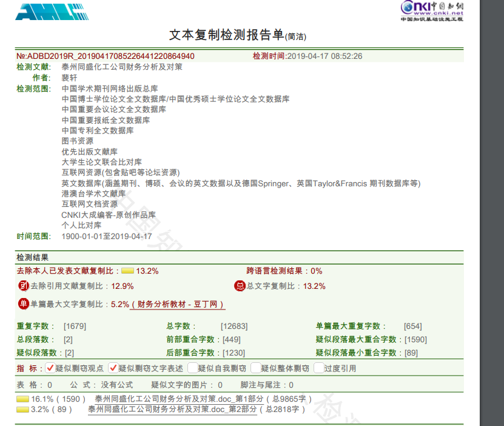Viewport: 504px width, 426px height.
Task: Click the yellow bar beside 3.2% (89)
Action: coord(23,410)
